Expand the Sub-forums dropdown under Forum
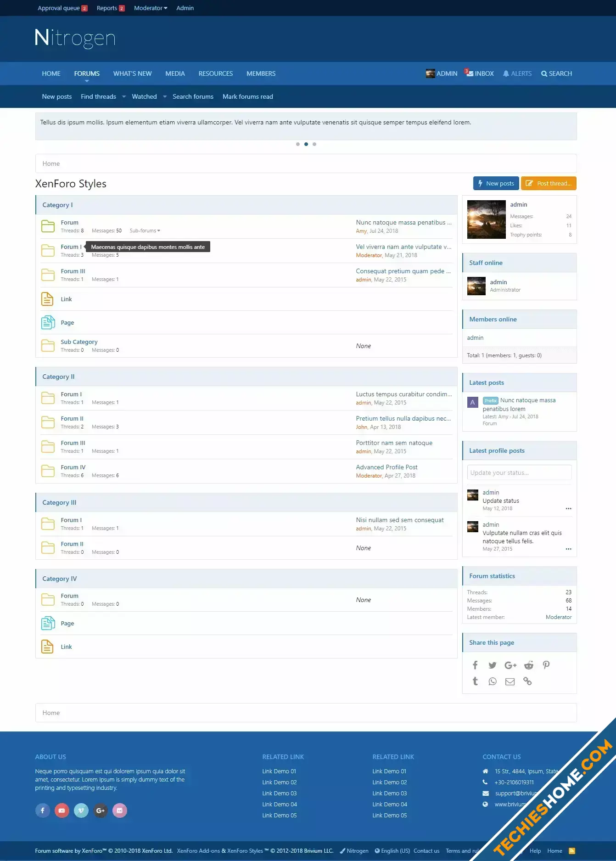This screenshot has width=616, height=861. (145, 231)
